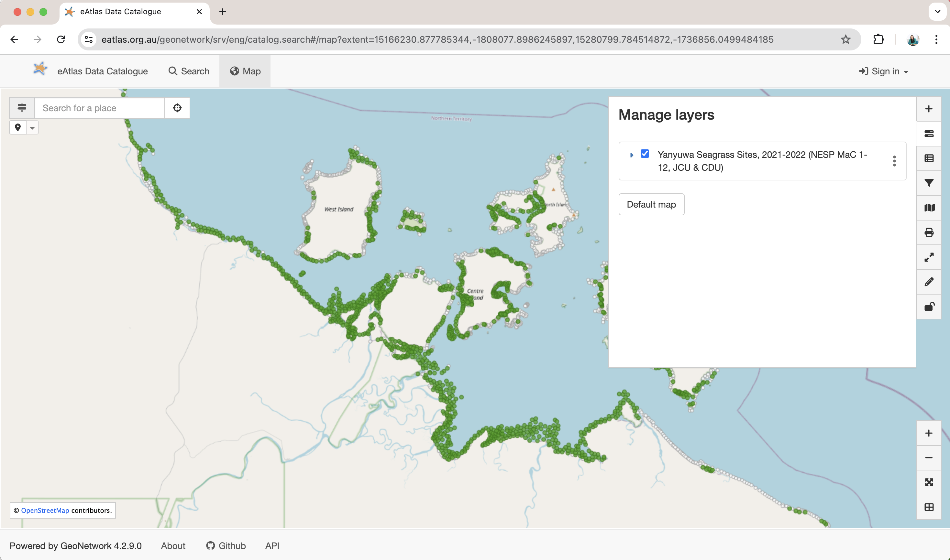Open the marker type dropdown arrow
This screenshot has height=560, width=950.
coord(32,127)
